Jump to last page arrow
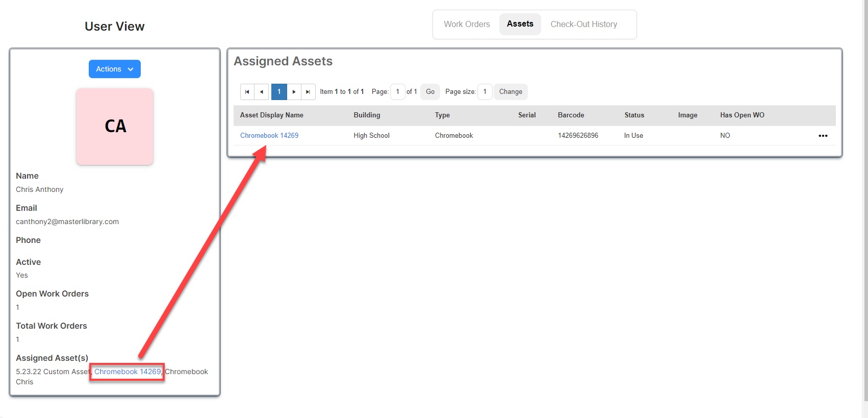This screenshot has width=868, height=418. (x=308, y=92)
